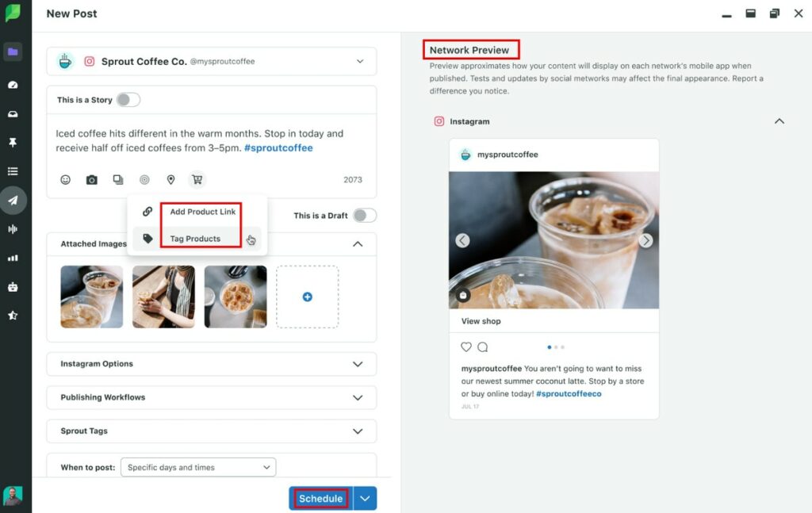Screen dimensions: 812x513
Task: Click #sproutcoffeeco hashtag in preview caption
Action: point(569,394)
